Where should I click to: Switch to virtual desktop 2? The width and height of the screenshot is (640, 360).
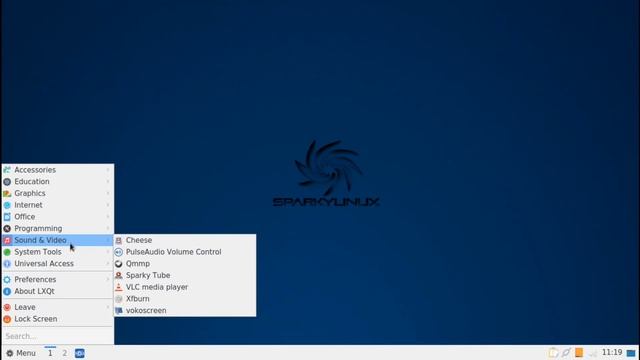[x=64, y=353]
